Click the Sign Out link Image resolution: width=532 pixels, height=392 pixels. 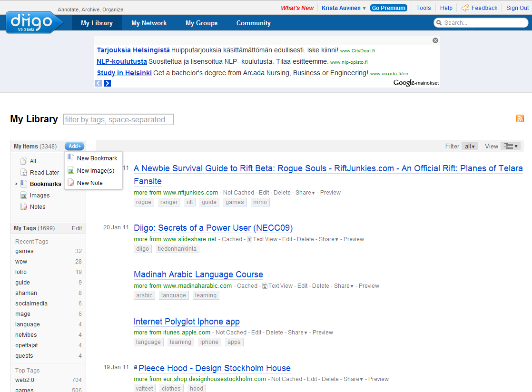coord(517,8)
